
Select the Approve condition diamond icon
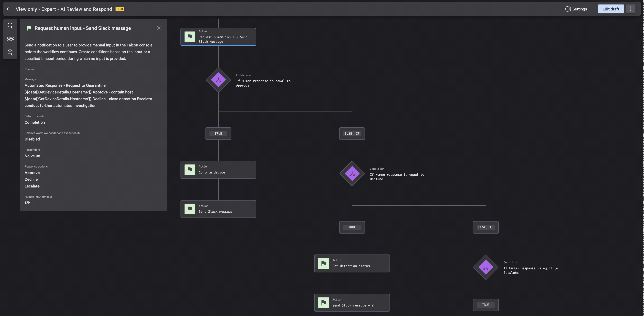[218, 80]
